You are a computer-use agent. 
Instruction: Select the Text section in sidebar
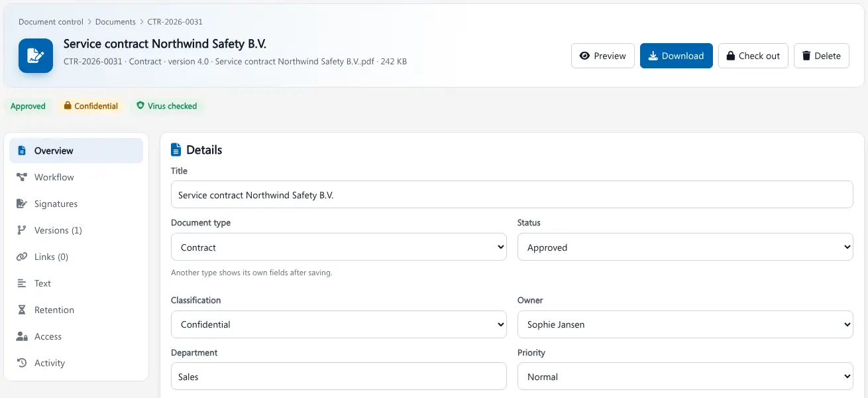tap(76, 283)
